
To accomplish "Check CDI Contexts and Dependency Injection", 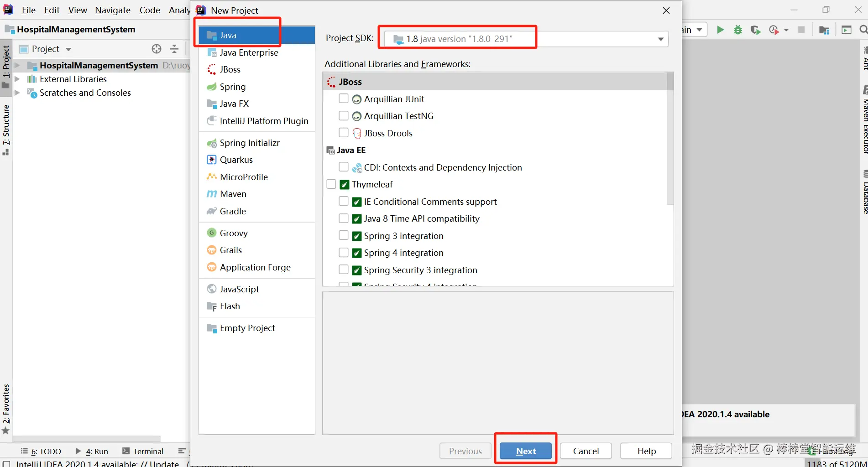I will click(x=344, y=167).
